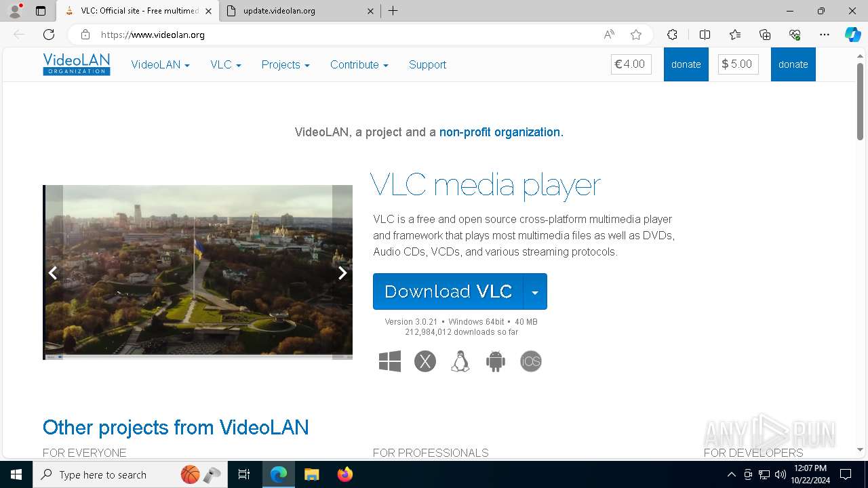
Task: Switch to the VLC Official site tab
Action: (138, 11)
